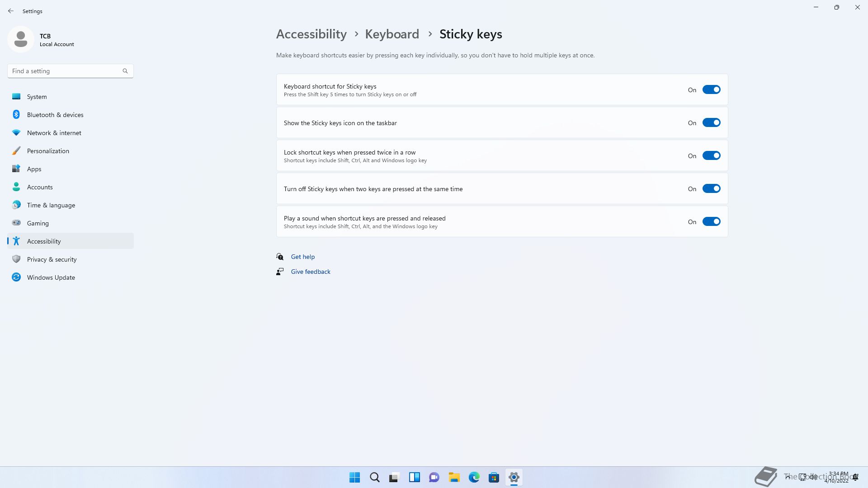This screenshot has width=868, height=488.
Task: Toggle Keyboard shortcut for Sticky keys
Action: point(711,89)
